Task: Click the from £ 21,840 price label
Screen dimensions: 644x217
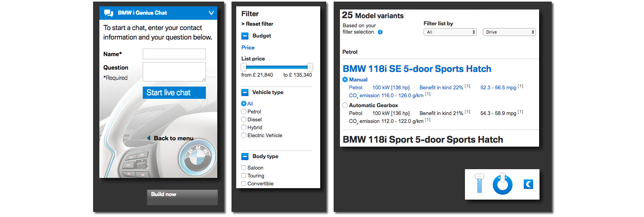Action: (257, 75)
